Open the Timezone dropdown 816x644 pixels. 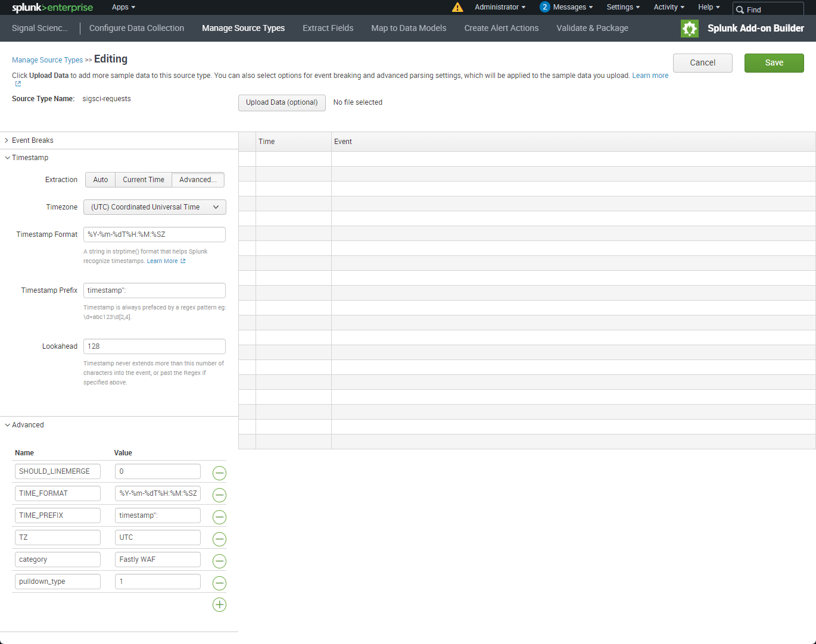(155, 207)
